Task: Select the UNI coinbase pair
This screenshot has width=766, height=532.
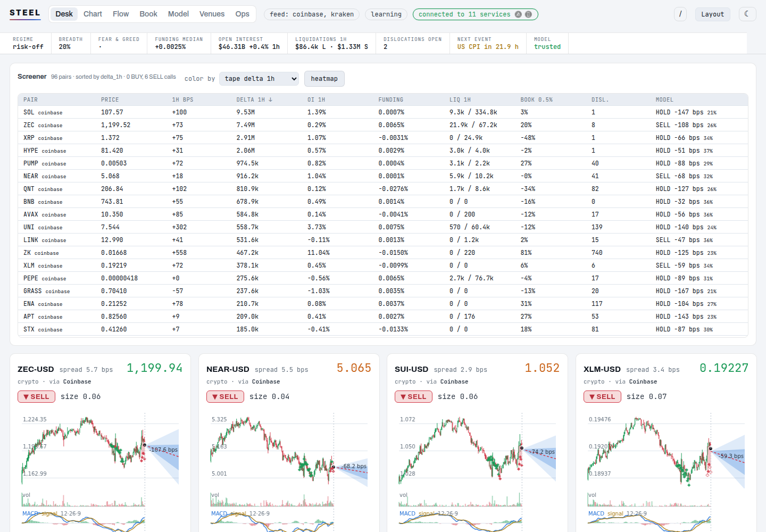Action: 43,227
